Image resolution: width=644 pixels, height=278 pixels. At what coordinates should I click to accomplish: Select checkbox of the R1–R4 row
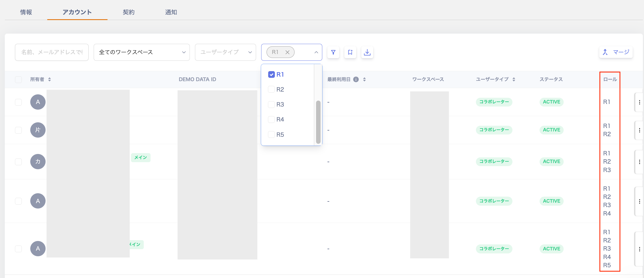(x=18, y=201)
